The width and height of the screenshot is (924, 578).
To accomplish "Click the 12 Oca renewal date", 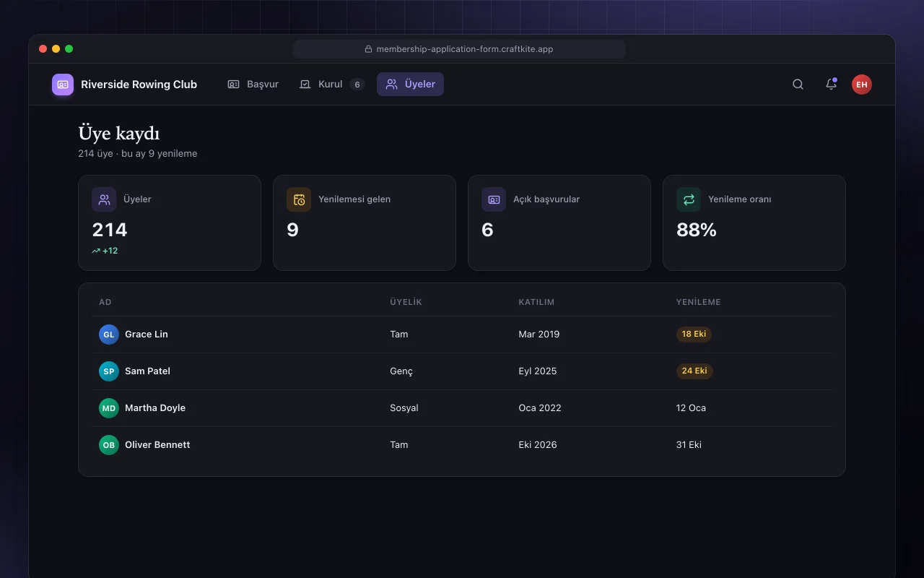I will pyautogui.click(x=691, y=408).
